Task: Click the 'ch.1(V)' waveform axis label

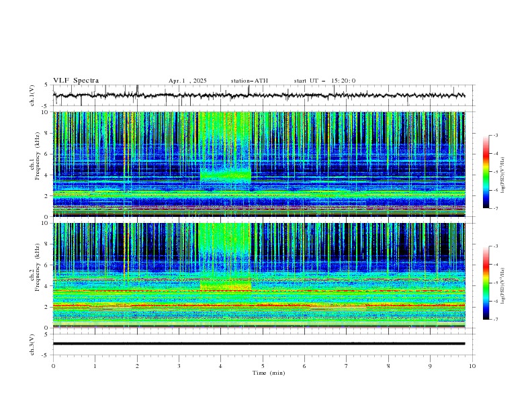Action: pyautogui.click(x=32, y=95)
